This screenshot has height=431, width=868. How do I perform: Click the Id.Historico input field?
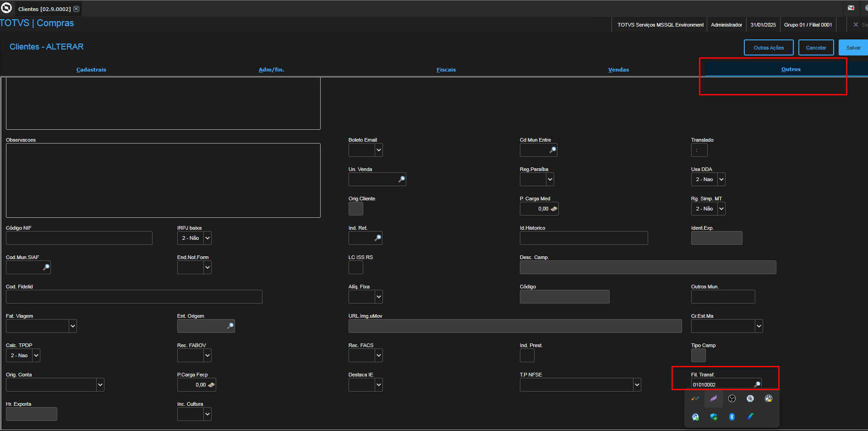tap(584, 238)
